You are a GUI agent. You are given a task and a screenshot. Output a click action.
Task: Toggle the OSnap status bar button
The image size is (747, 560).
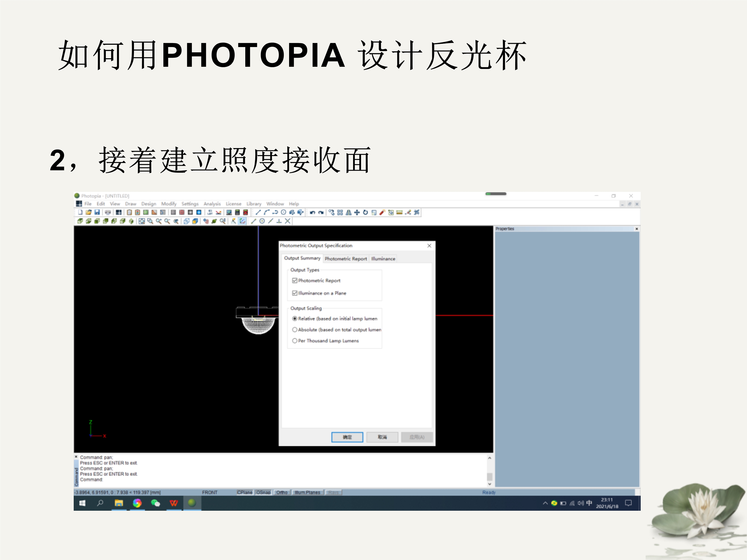[x=263, y=493]
